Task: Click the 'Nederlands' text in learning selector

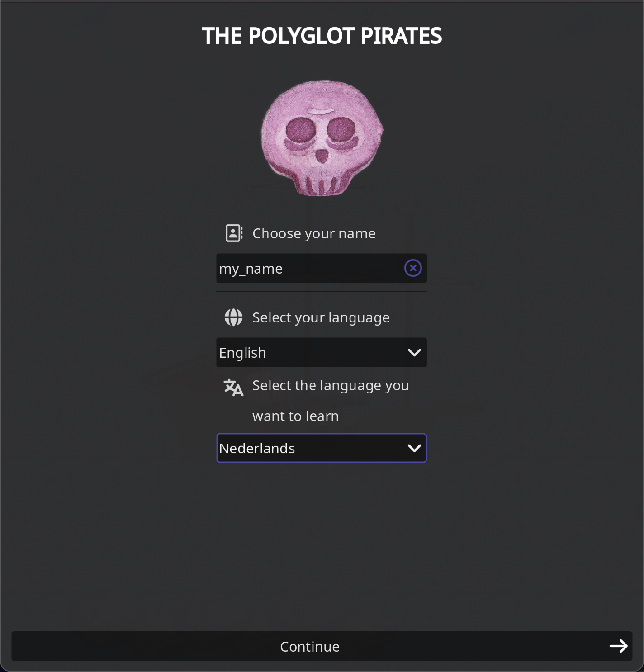Action: pos(257,448)
